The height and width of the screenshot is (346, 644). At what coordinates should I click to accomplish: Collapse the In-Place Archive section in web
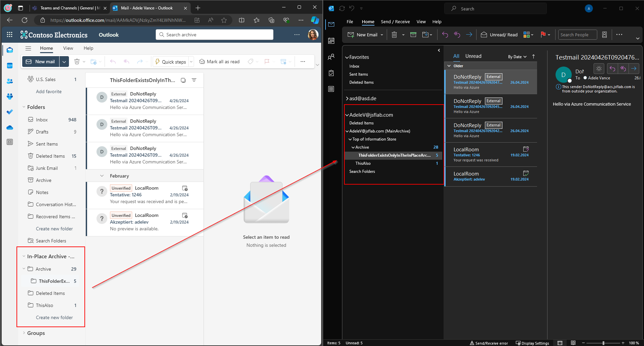coord(24,256)
